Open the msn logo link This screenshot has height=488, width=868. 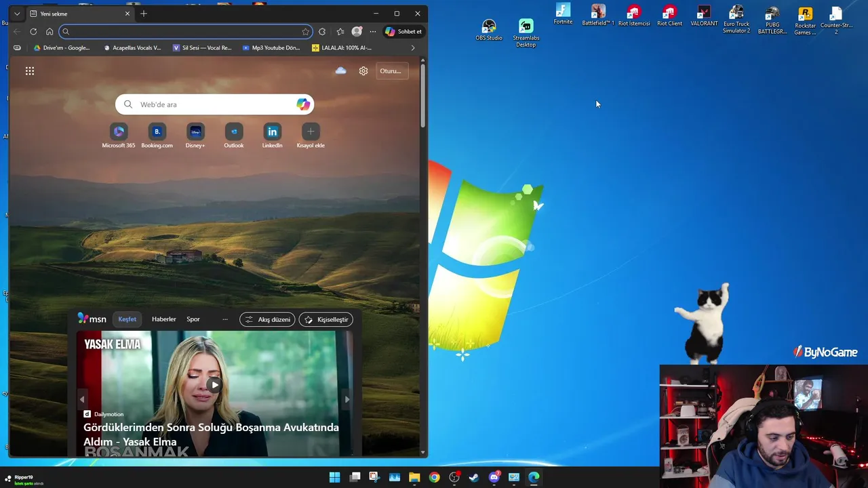point(92,319)
